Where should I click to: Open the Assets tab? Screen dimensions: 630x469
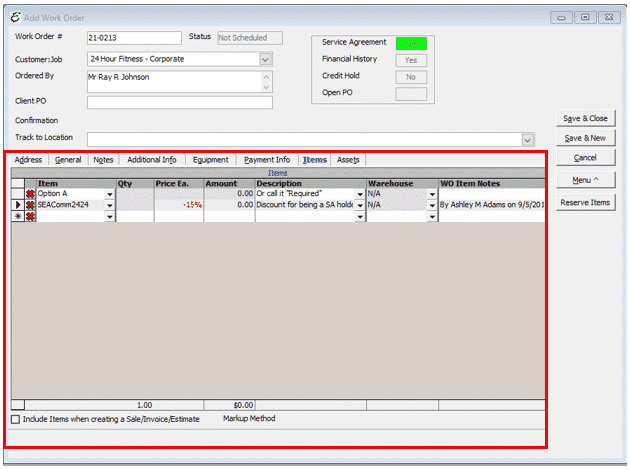tap(348, 160)
